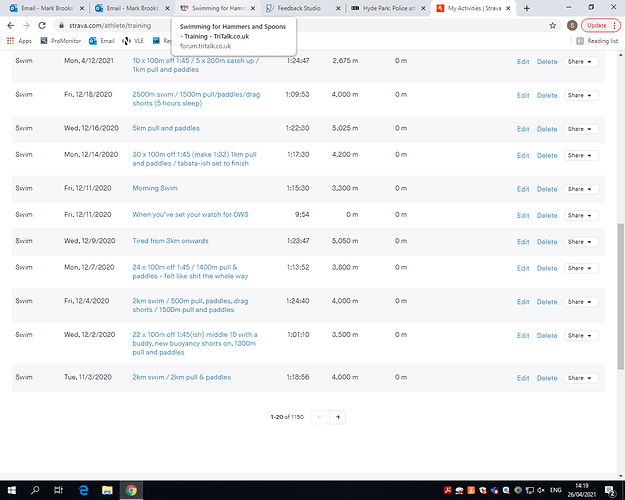The height and width of the screenshot is (500, 625).
Task: Switch to Hyde Park Police tab
Action: 388,8
